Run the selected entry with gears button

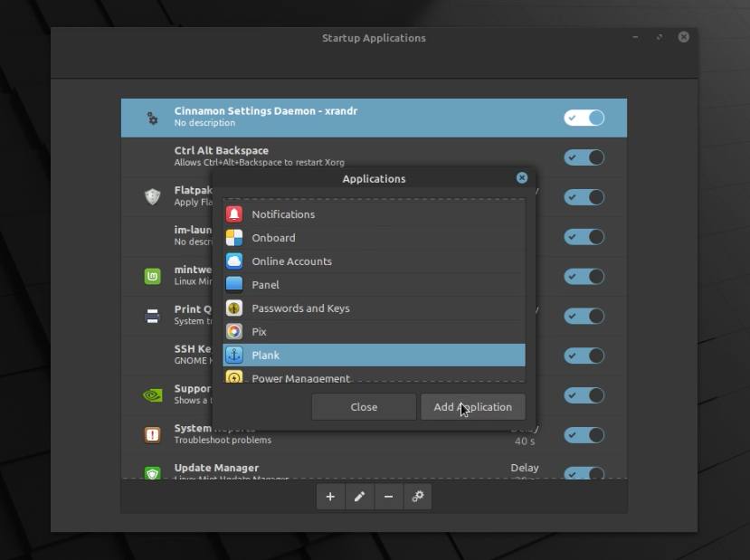click(x=418, y=497)
